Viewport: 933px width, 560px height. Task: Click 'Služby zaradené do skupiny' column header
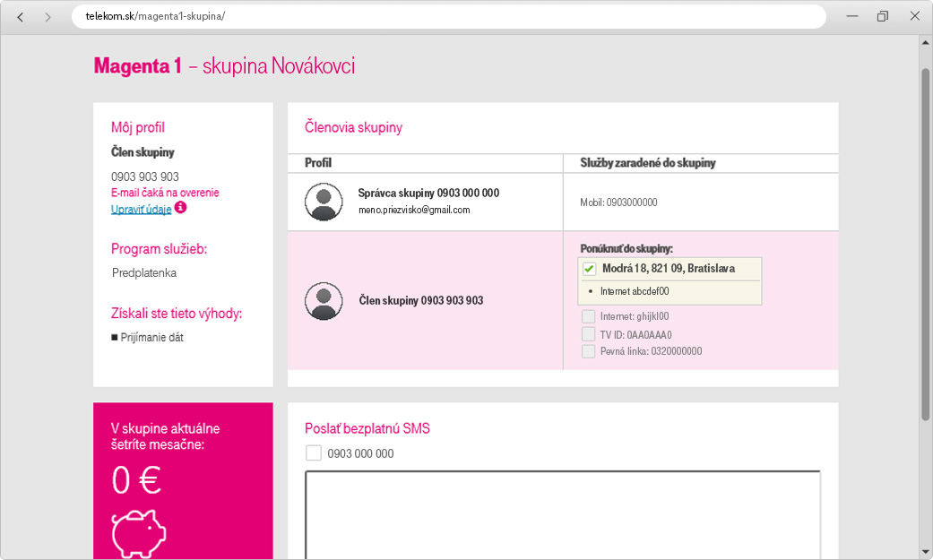[648, 163]
